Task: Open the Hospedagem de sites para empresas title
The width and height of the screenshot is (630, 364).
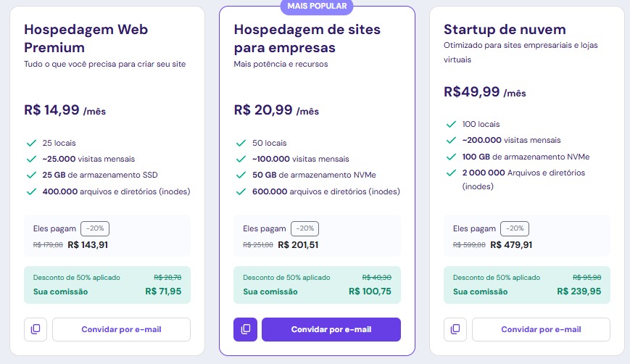Action: point(307,38)
